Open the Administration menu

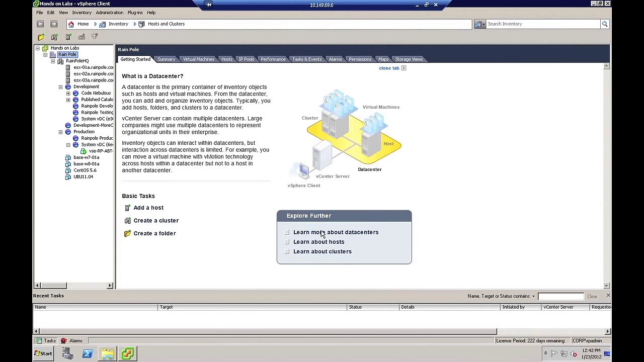click(x=109, y=13)
